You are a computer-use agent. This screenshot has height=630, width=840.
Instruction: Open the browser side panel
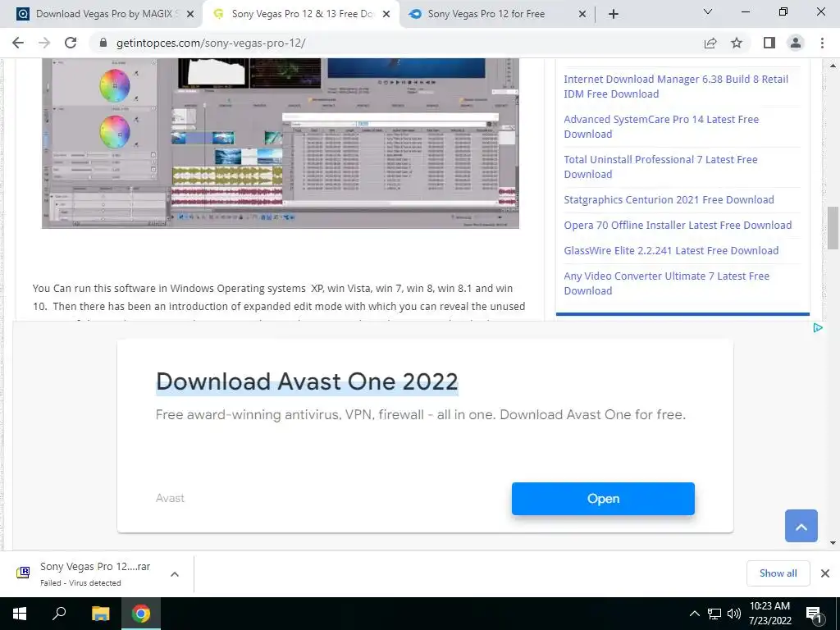(x=769, y=43)
